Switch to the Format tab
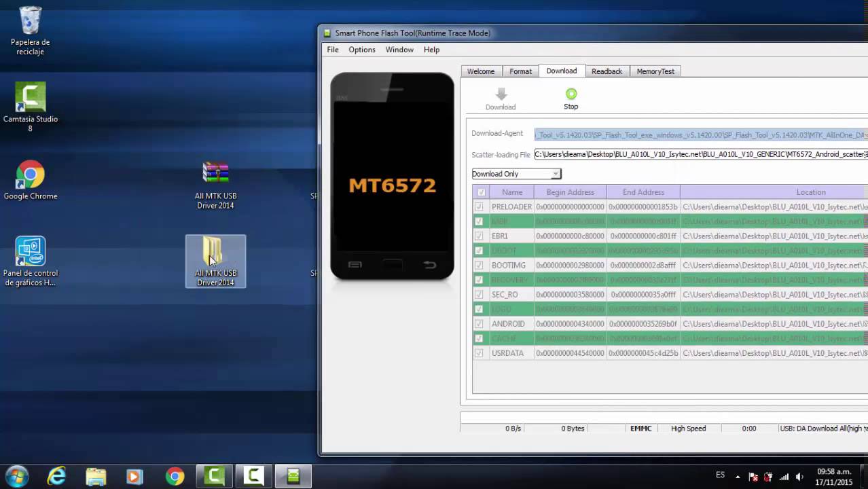 click(x=521, y=71)
